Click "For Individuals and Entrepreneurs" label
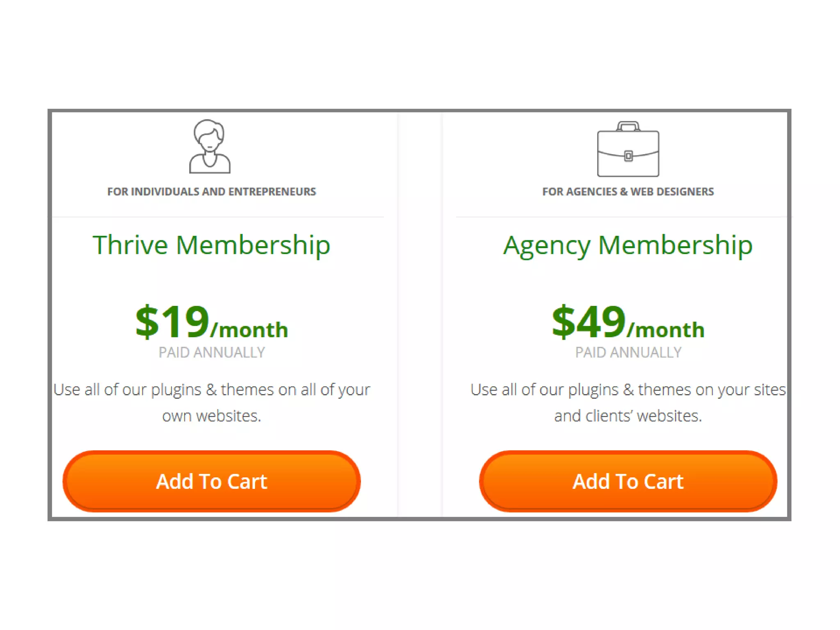The width and height of the screenshot is (840, 630). click(x=212, y=192)
